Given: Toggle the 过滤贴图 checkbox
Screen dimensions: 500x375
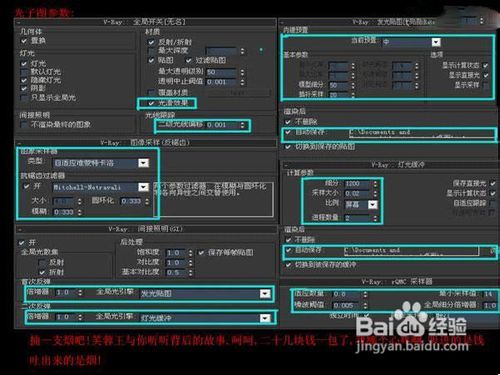Looking at the screenshot, I should 189,60.
